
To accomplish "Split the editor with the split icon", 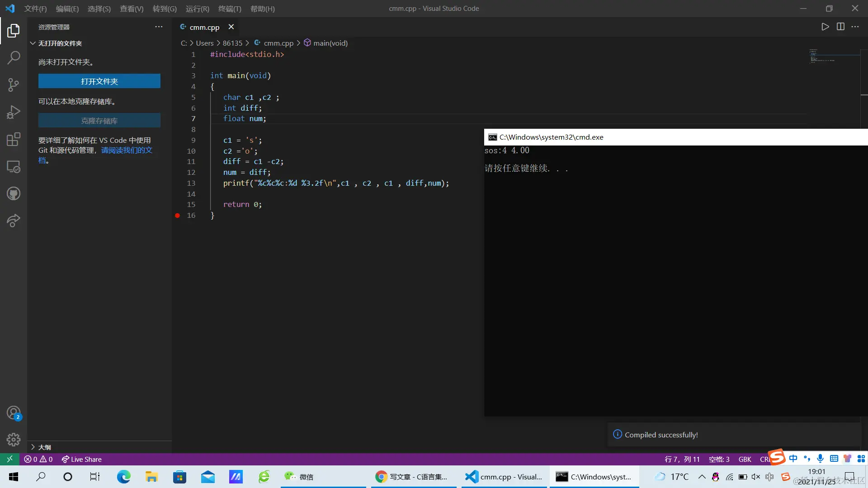I will pos(840,27).
